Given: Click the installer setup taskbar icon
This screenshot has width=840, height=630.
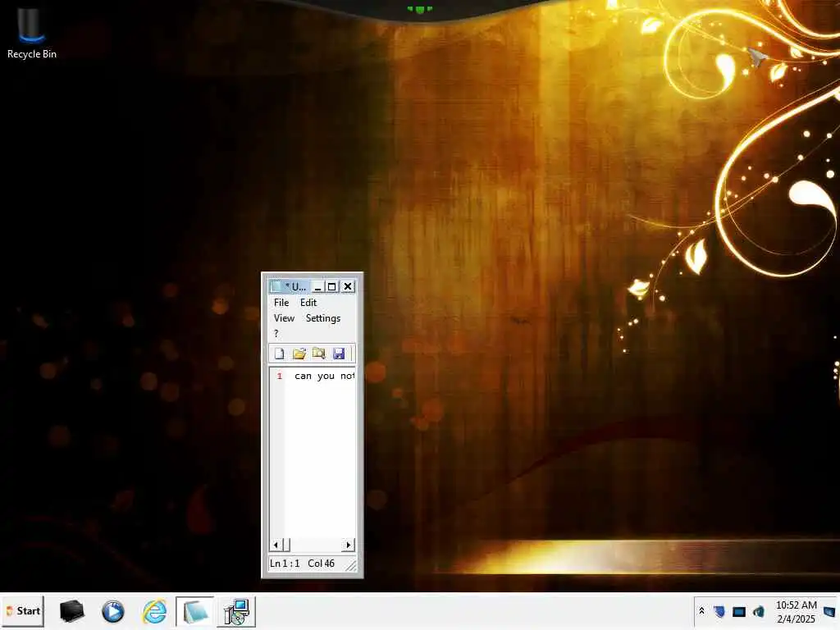Looking at the screenshot, I should tap(236, 611).
